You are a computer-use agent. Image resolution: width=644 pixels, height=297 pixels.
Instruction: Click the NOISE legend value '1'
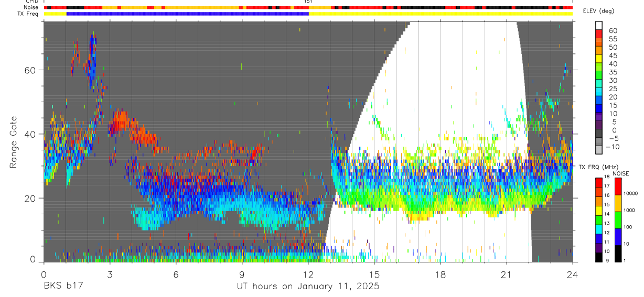(x=625, y=261)
